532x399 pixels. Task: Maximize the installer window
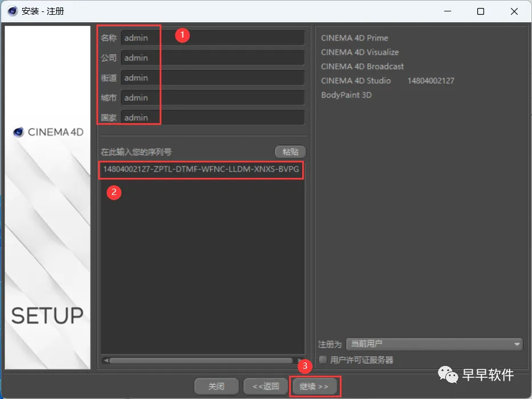481,11
